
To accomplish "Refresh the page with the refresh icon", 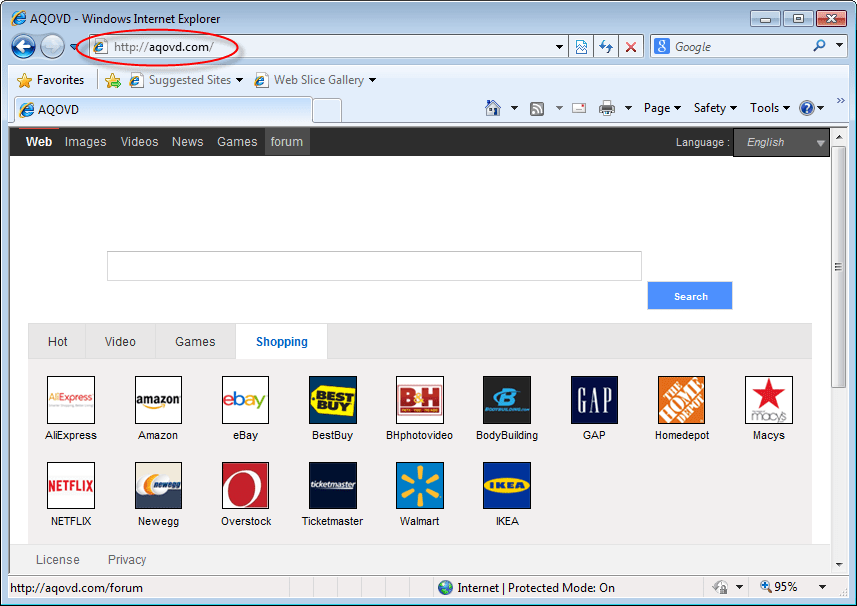I will pos(606,47).
